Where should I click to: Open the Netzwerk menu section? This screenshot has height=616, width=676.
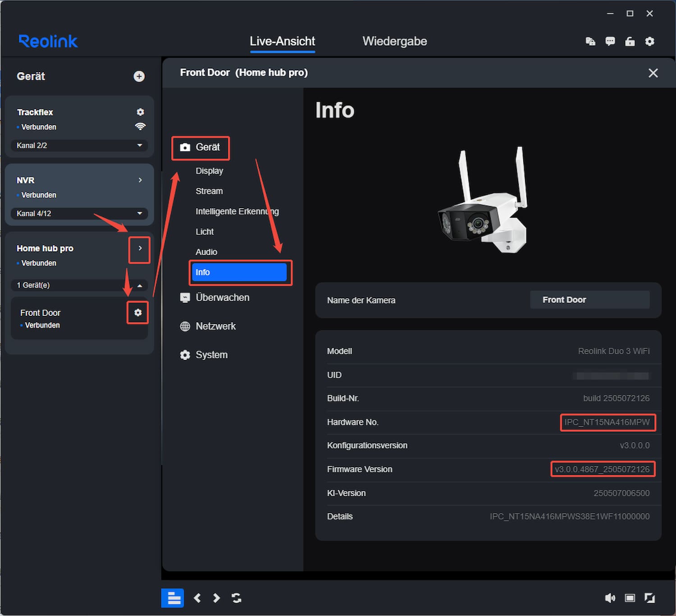(208, 326)
